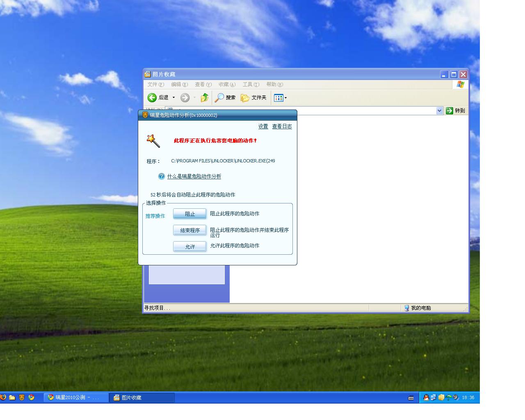Open 收藏(A) menu in 图片收藏 window
This screenshot has width=525, height=420.
tap(227, 84)
